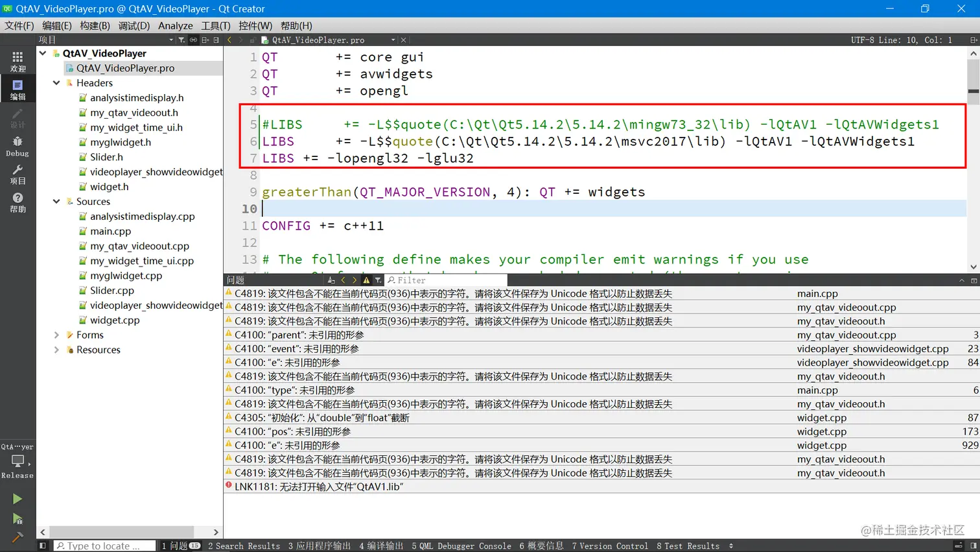
Task: Open the output pane selection menu arrows
Action: tap(731, 546)
